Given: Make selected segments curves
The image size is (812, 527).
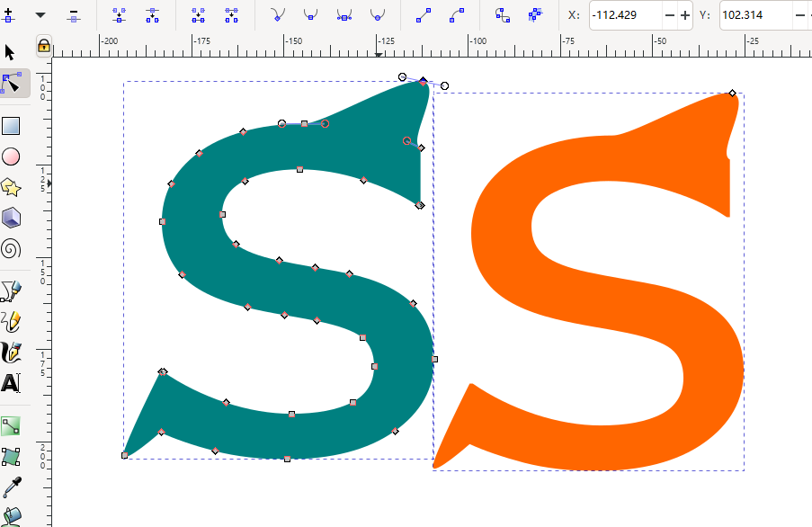Looking at the screenshot, I should (x=457, y=15).
